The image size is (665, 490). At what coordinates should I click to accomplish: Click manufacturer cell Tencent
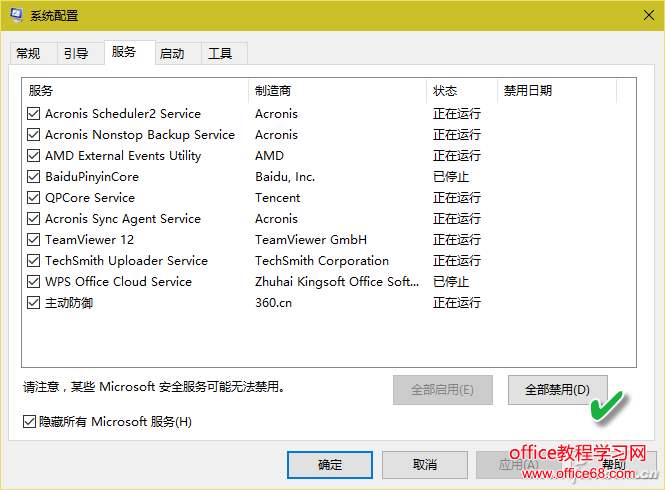point(277,198)
